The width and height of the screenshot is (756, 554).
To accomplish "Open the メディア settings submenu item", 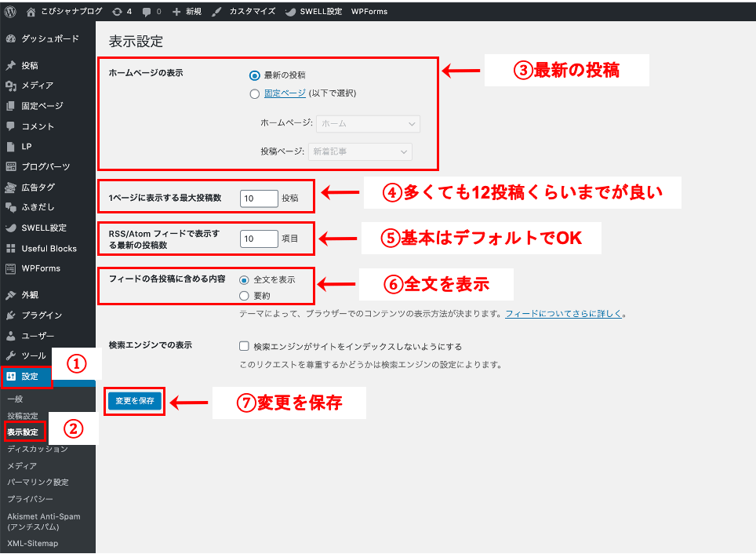I will pos(22,465).
